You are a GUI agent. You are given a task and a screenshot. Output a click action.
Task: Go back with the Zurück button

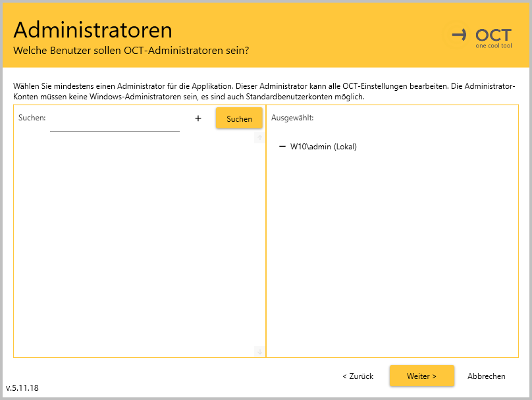(358, 376)
